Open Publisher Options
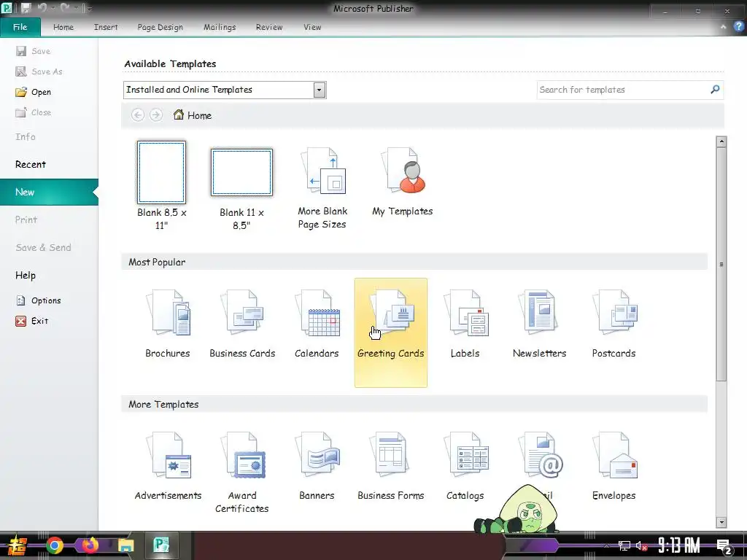Image resolution: width=747 pixels, height=560 pixels. pyautogui.click(x=39, y=300)
